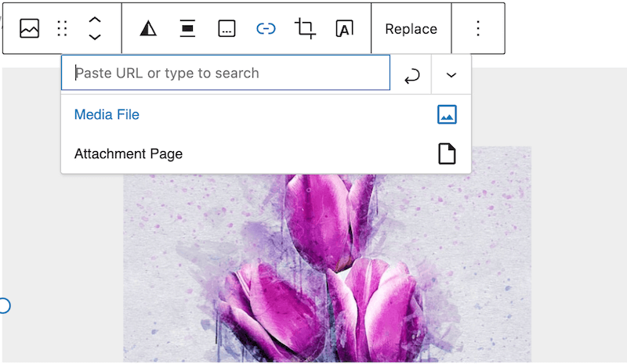This screenshot has width=627, height=364.
Task: Click the image resize handle circle
Action: point(5,305)
